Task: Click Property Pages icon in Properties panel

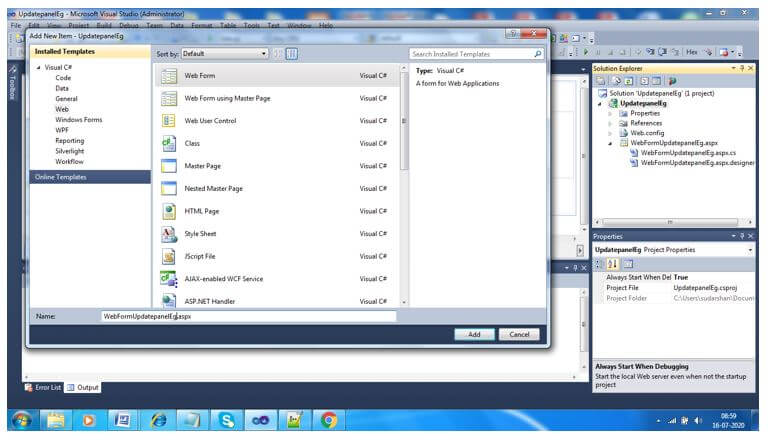Action: (x=628, y=264)
